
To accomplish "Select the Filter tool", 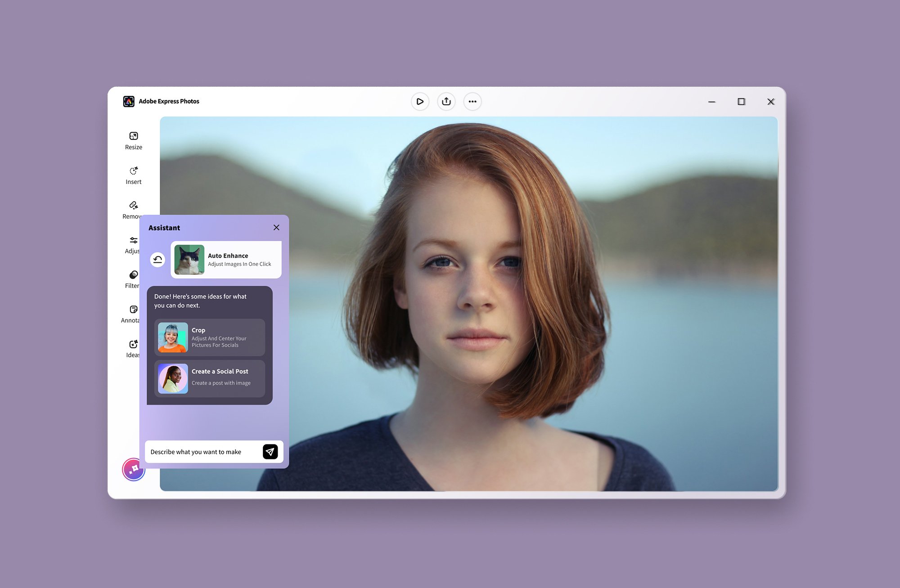I will [x=133, y=275].
